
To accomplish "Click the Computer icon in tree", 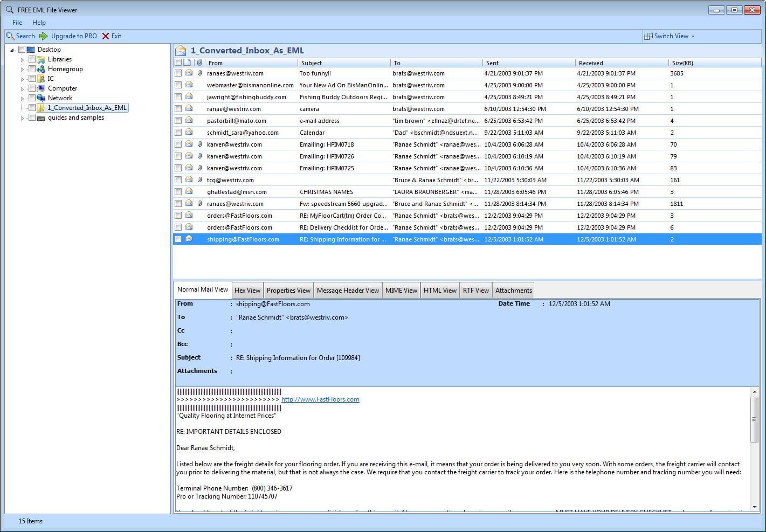I will click(41, 88).
